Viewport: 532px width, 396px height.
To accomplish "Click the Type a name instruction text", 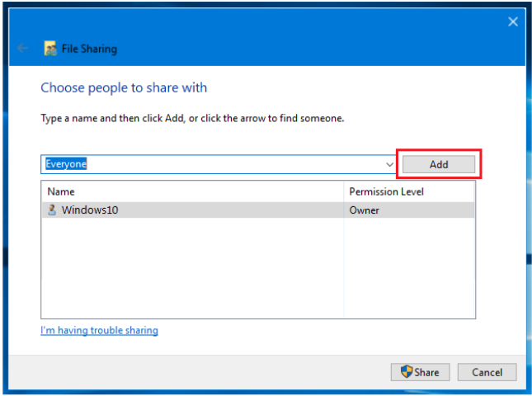I will pyautogui.click(x=192, y=118).
